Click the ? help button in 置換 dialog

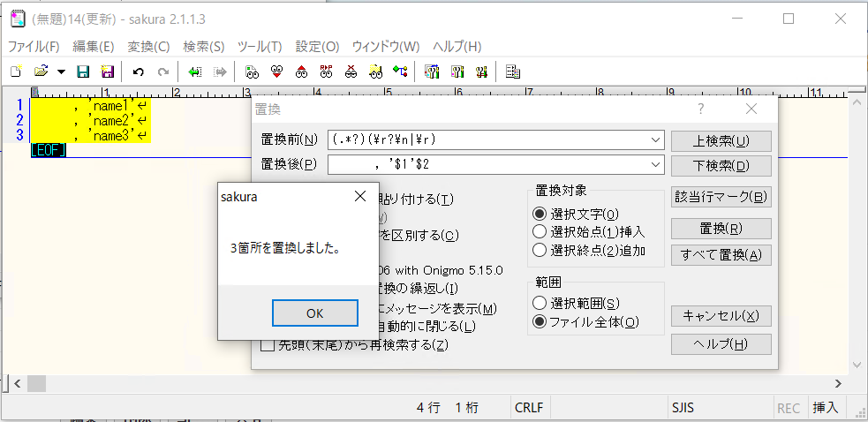pyautogui.click(x=701, y=109)
